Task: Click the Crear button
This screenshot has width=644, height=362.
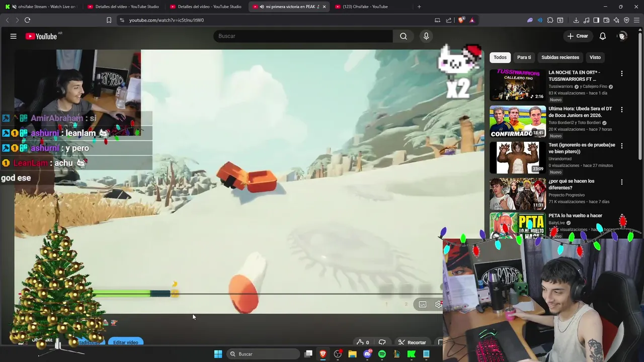Action: [x=578, y=36]
